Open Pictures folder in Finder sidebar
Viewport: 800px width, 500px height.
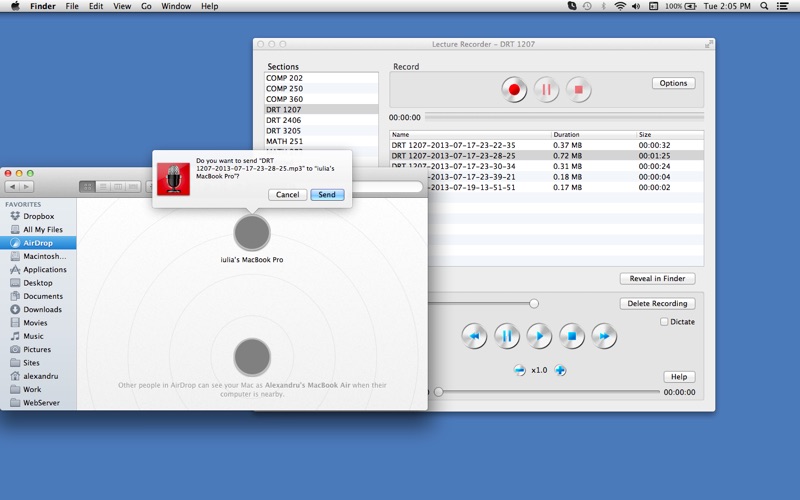click(x=38, y=349)
